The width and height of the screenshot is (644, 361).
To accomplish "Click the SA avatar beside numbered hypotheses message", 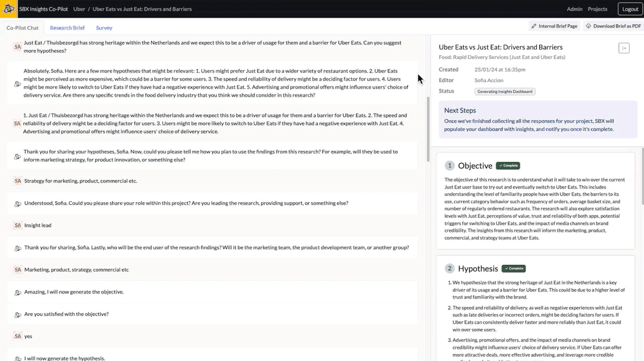I will coord(17,123).
